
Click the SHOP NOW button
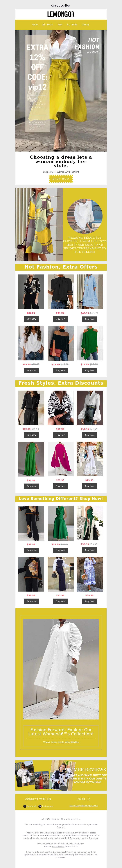pos(61,179)
